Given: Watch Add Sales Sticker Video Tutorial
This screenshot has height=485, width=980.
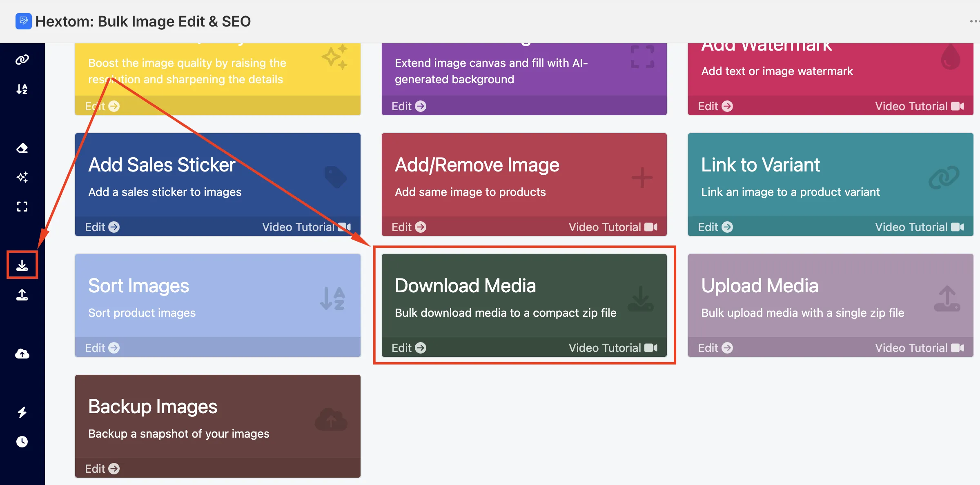Looking at the screenshot, I should [x=306, y=227].
